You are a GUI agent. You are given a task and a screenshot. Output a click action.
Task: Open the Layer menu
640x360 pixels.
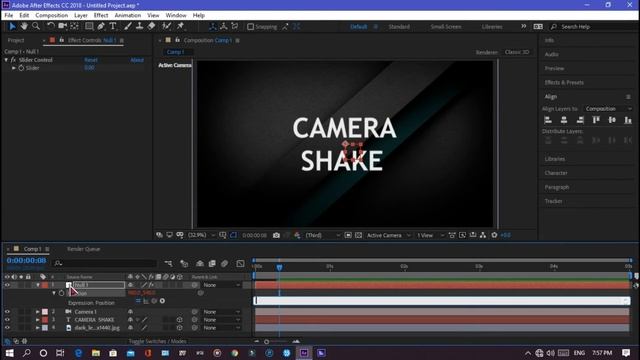click(x=81, y=15)
